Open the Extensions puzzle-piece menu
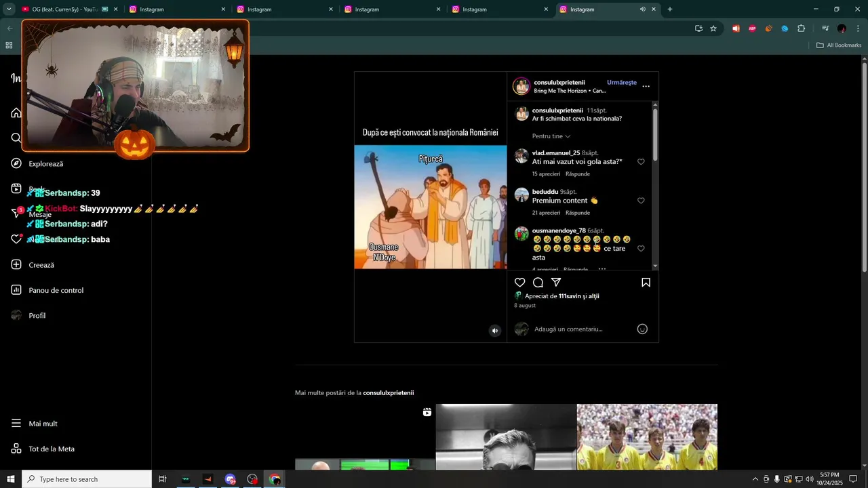The width and height of the screenshot is (868, 488). tap(802, 28)
